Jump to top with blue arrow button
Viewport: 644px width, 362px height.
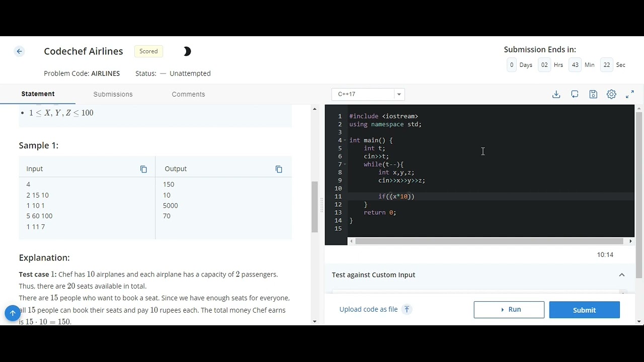(x=13, y=313)
